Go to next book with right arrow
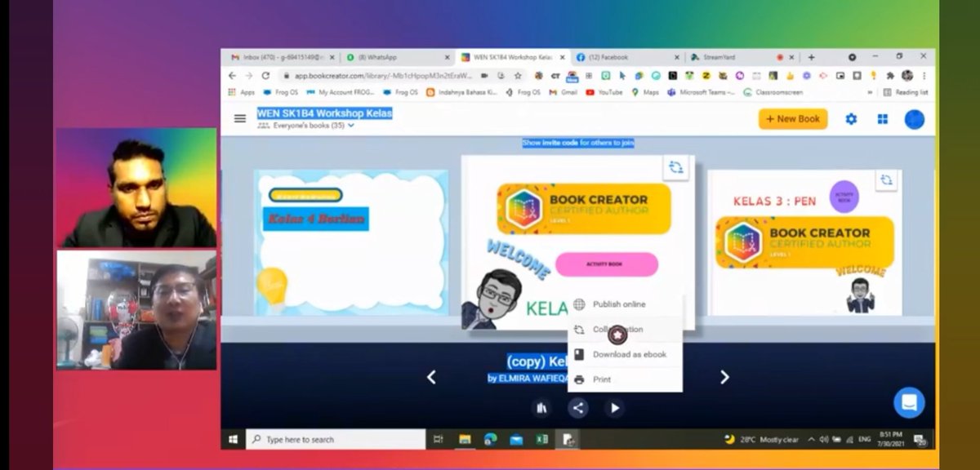Image resolution: width=980 pixels, height=470 pixels. tap(724, 377)
